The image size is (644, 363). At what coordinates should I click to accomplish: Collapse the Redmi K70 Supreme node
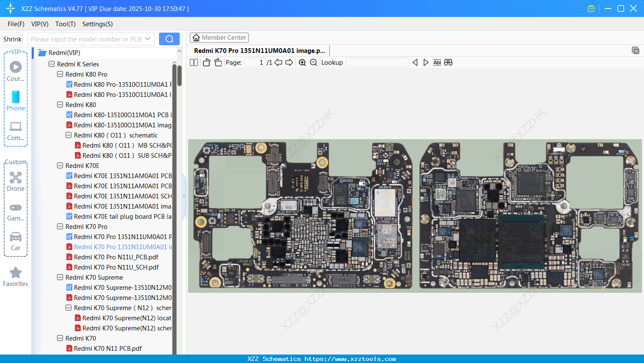point(60,277)
